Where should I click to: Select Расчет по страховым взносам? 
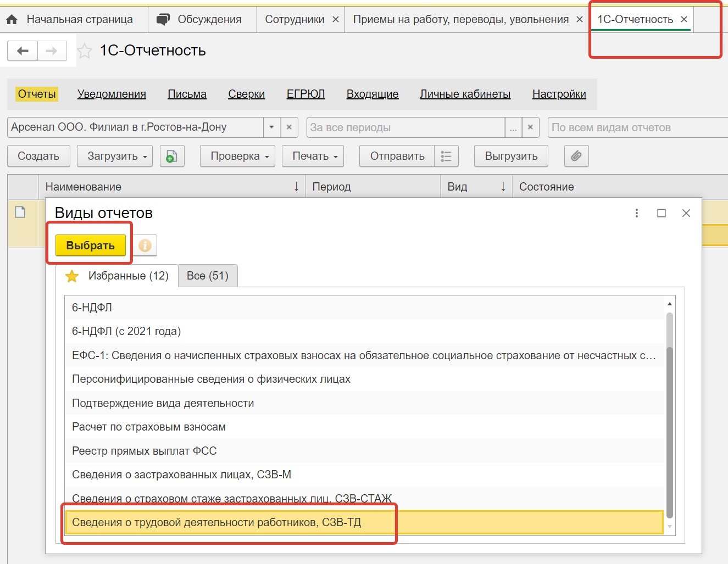pos(364,427)
